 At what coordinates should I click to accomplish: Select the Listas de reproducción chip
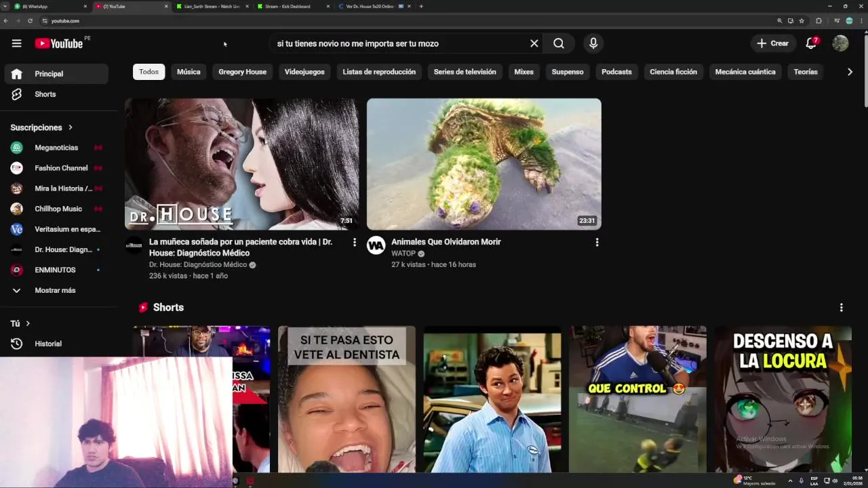[379, 72]
